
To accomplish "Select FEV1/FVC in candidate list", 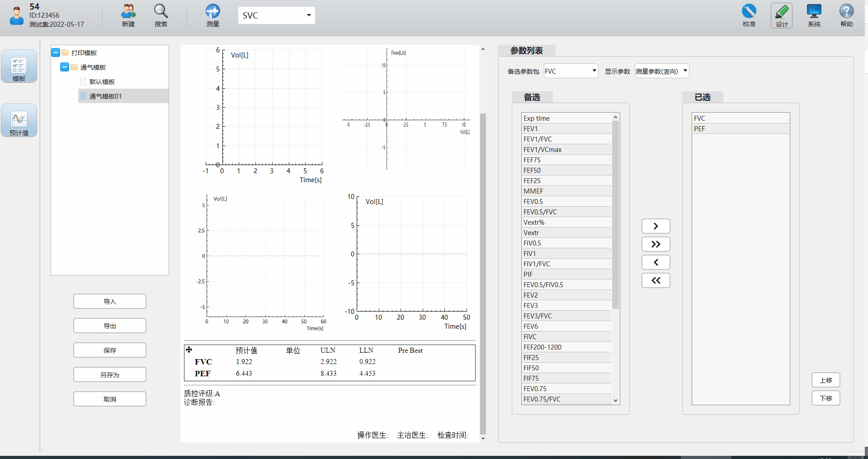I will pyautogui.click(x=567, y=139).
